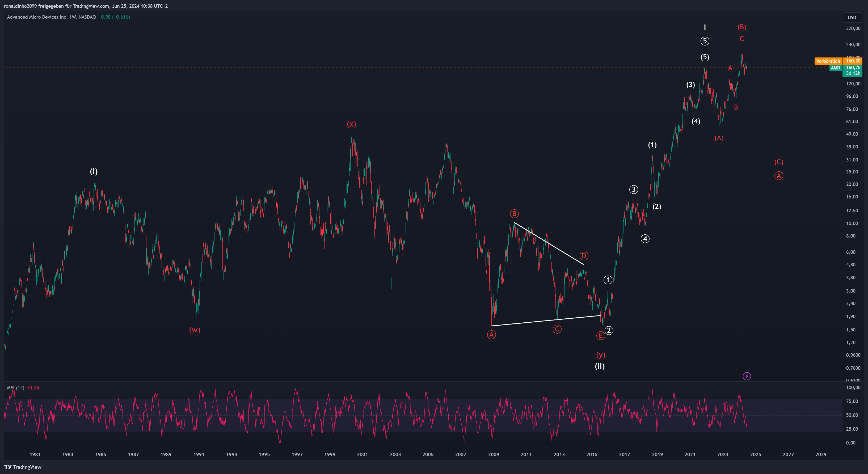The image size is (868, 474).
Task: Click the circled red C triangle label
Action: (x=557, y=329)
